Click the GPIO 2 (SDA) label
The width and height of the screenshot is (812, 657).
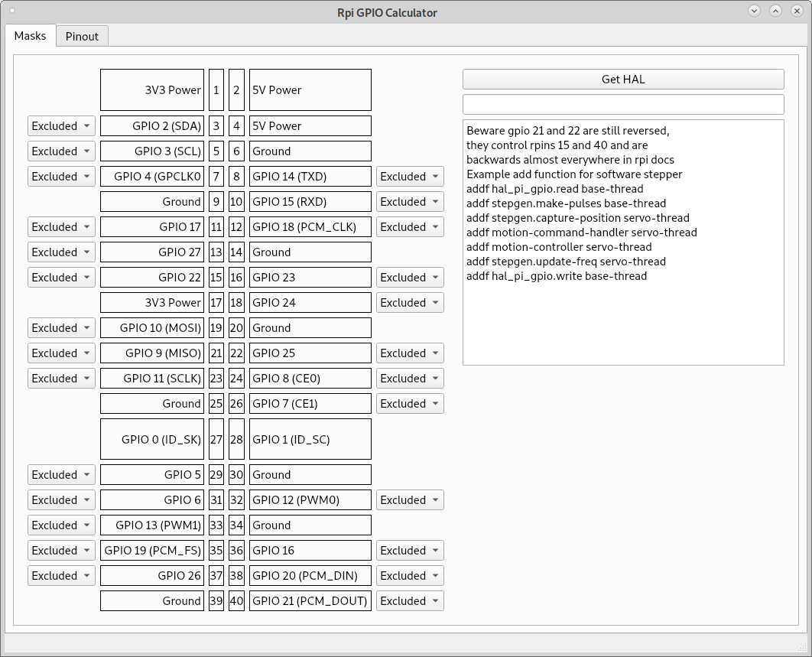tap(151, 126)
